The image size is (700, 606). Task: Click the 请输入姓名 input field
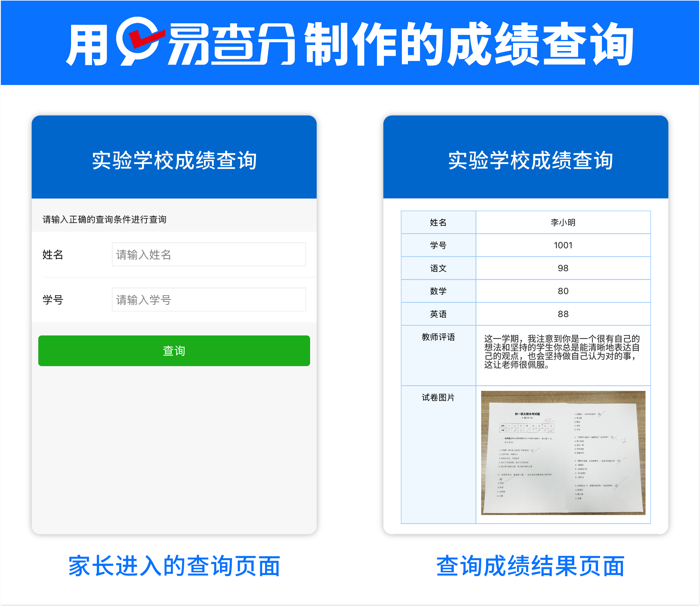click(x=209, y=254)
